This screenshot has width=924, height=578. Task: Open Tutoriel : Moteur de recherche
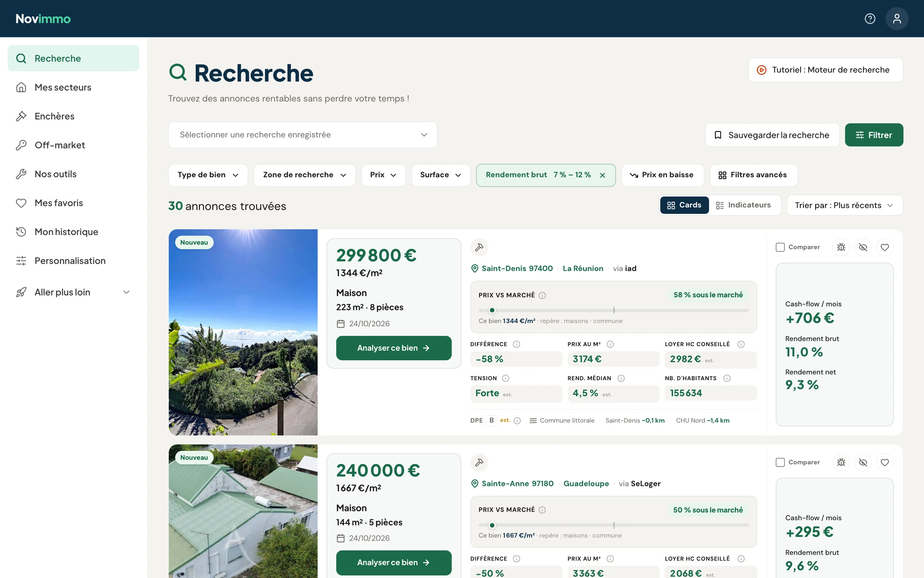(x=826, y=70)
